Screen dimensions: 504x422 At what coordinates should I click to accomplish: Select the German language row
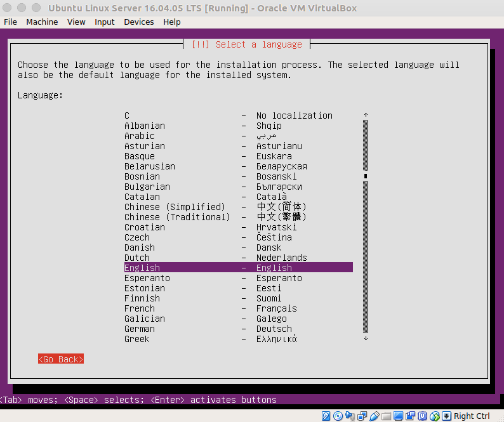click(238, 329)
